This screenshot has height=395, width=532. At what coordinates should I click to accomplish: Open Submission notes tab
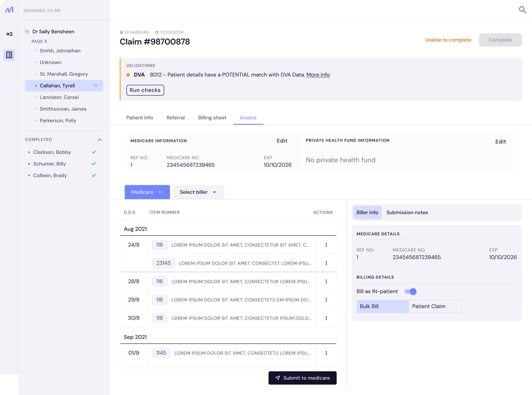407,212
